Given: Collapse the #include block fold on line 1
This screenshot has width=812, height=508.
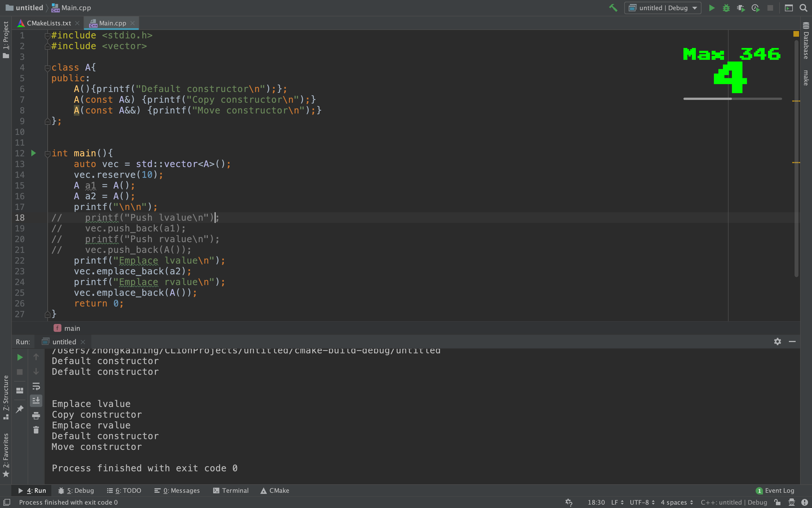Looking at the screenshot, I should coord(47,36).
